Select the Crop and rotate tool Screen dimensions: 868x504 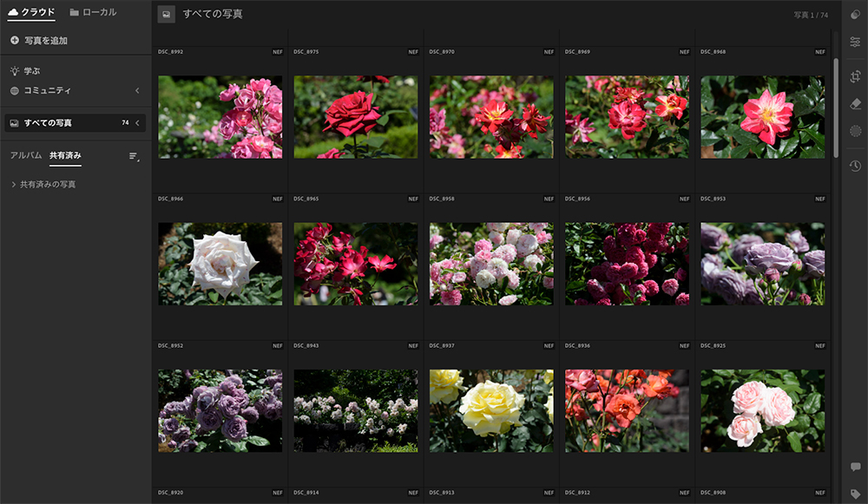point(855,76)
